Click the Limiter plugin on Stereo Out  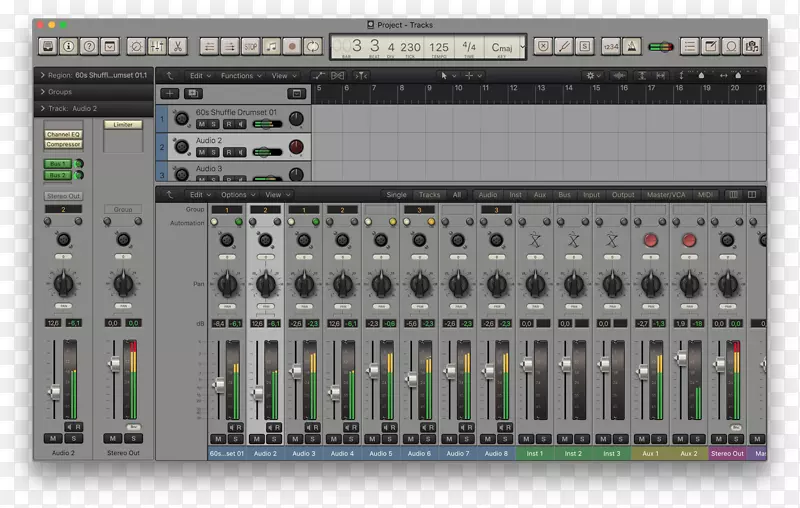click(x=122, y=125)
